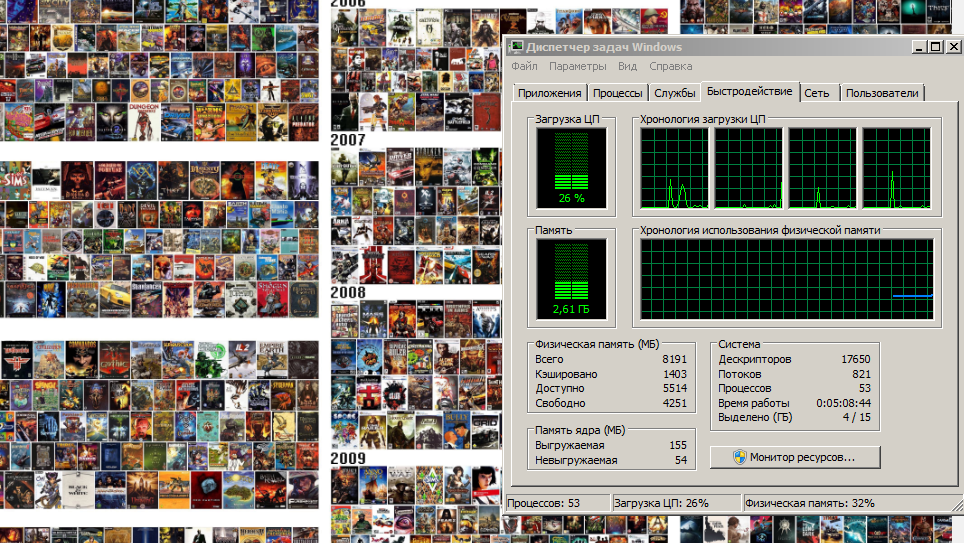Click the Выделено (ГБ) 4 / 15 row
The image size is (964, 543).
794,417
